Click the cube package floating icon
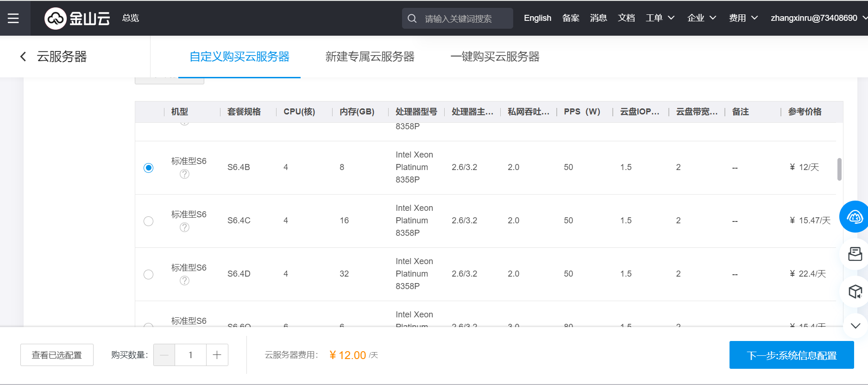This screenshot has height=385, width=868. click(x=855, y=291)
